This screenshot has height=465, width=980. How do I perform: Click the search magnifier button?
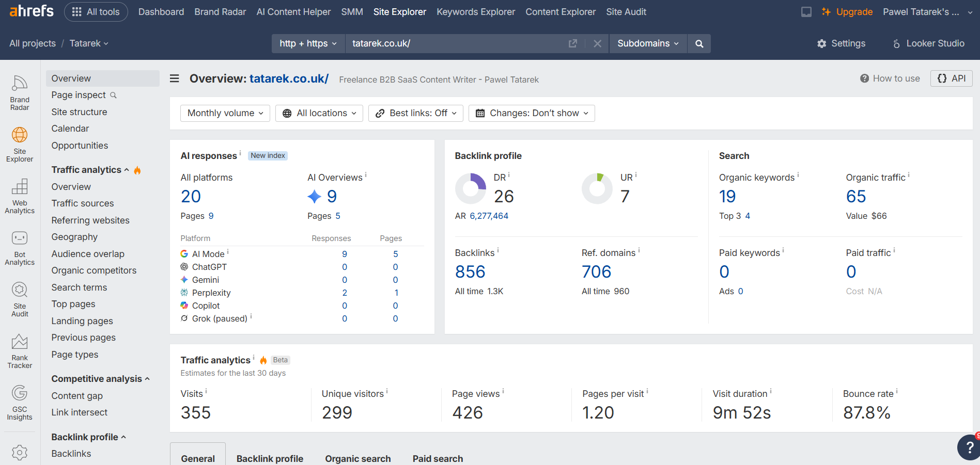point(699,44)
